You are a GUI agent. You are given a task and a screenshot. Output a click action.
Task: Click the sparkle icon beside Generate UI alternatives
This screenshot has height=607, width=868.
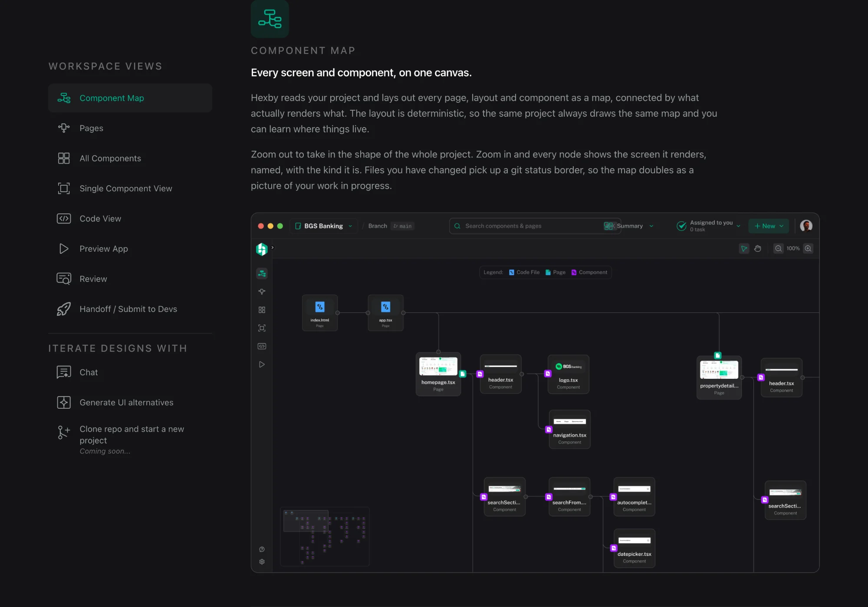tap(64, 403)
